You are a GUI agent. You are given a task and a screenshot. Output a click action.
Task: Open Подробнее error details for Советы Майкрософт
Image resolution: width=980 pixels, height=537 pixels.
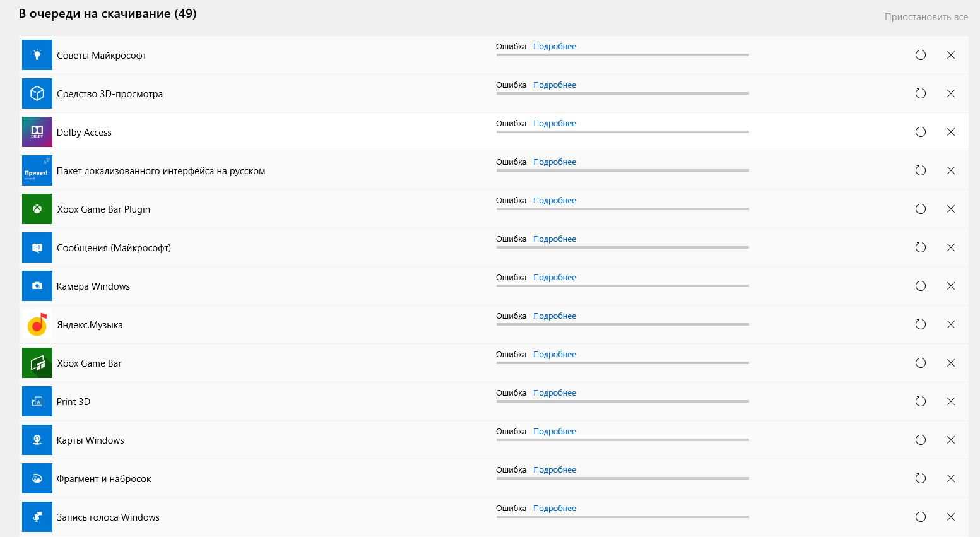pyautogui.click(x=554, y=47)
